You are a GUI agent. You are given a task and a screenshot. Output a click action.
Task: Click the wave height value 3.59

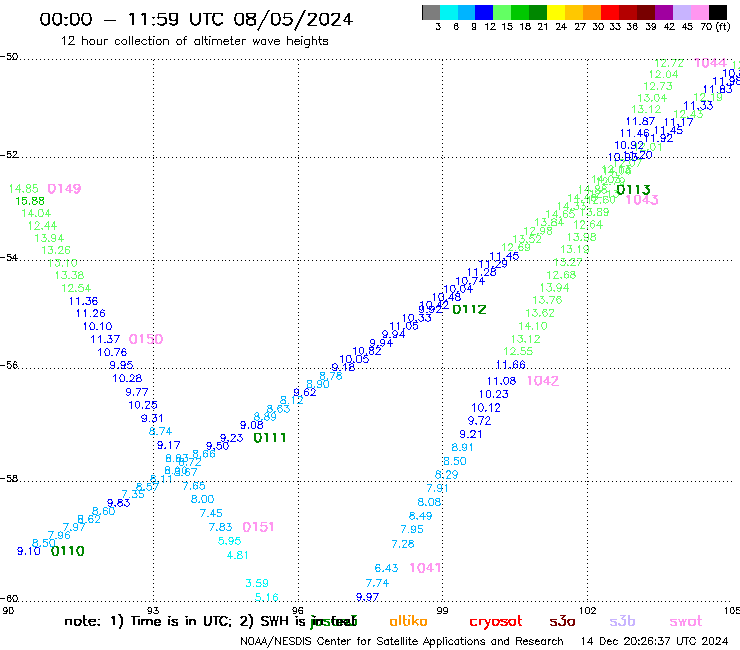[257, 583]
